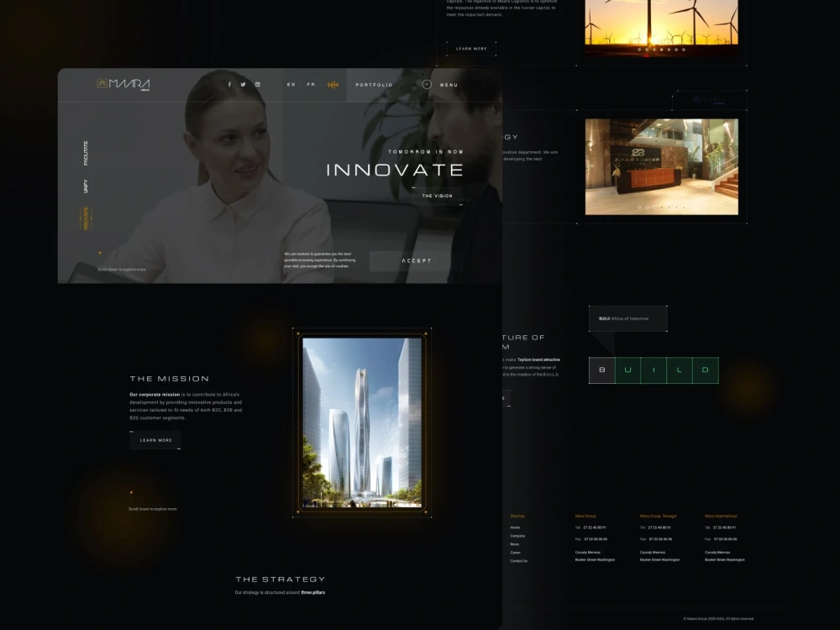Click the circular icon beside Menu

[427, 84]
